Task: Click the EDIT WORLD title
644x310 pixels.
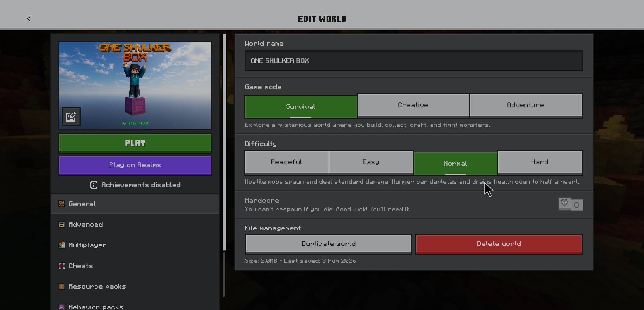Action: click(x=322, y=19)
